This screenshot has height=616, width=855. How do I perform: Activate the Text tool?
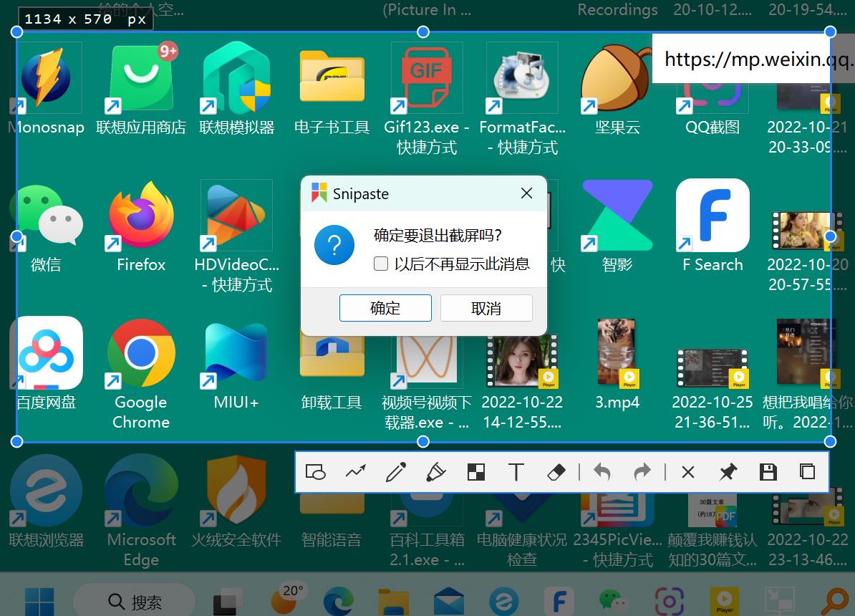point(516,472)
